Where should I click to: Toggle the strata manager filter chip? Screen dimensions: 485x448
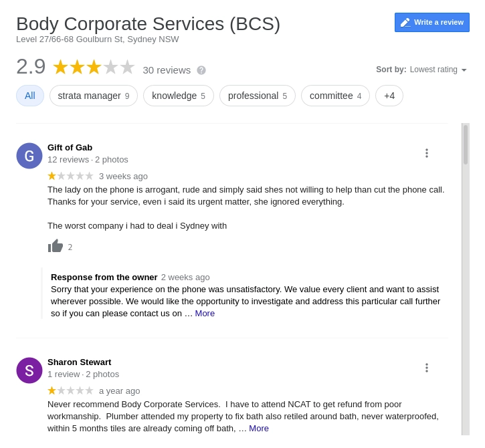94,96
